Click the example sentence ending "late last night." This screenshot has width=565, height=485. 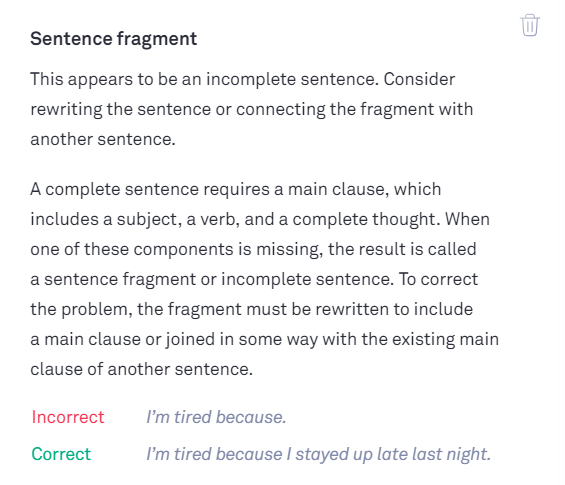pyautogui.click(x=319, y=454)
